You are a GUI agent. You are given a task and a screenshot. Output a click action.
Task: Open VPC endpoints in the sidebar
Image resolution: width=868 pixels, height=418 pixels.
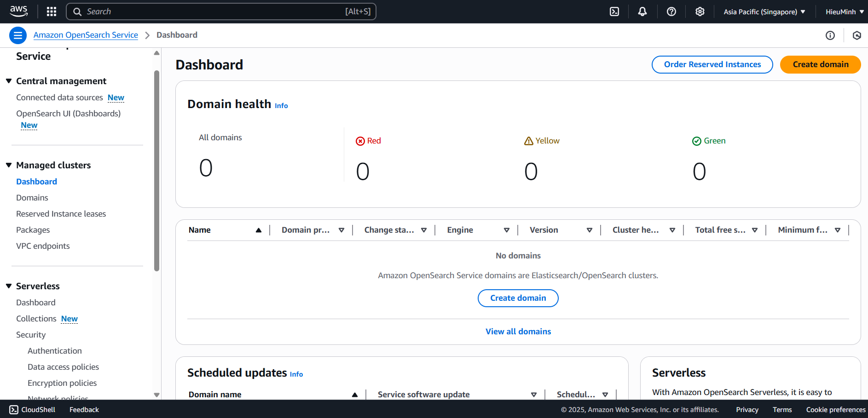pyautogui.click(x=43, y=246)
